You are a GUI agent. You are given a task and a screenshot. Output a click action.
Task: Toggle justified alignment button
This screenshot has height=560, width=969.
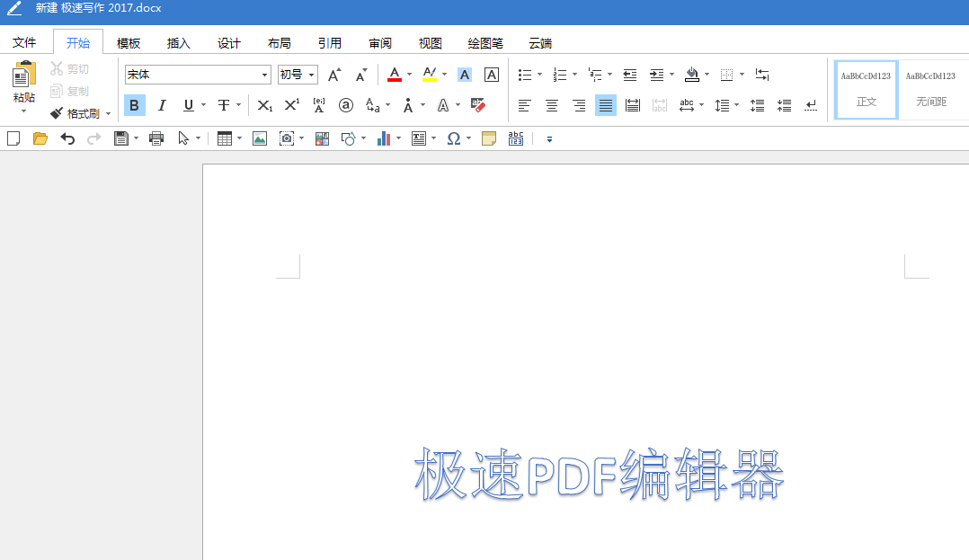(x=606, y=106)
